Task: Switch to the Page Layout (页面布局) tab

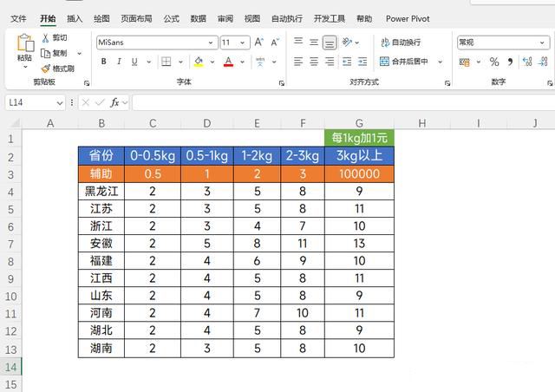Action: (136, 19)
